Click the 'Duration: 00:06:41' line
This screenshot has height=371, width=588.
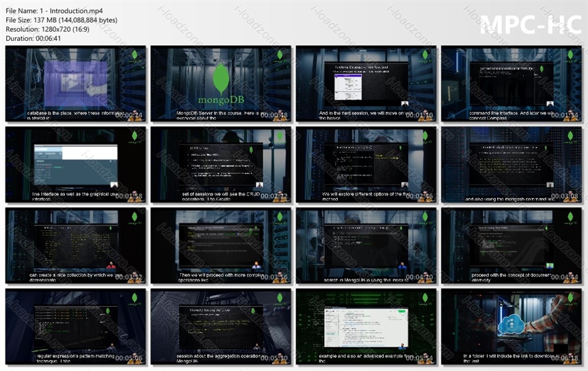[x=33, y=38]
